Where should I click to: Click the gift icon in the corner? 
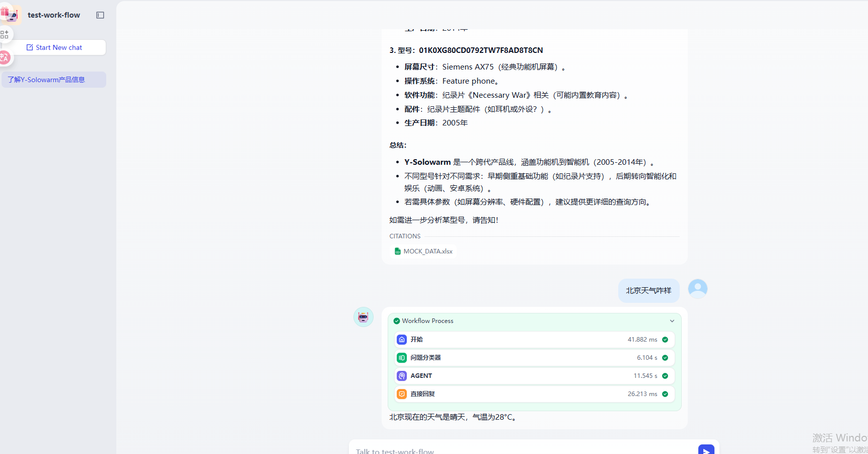(5, 11)
